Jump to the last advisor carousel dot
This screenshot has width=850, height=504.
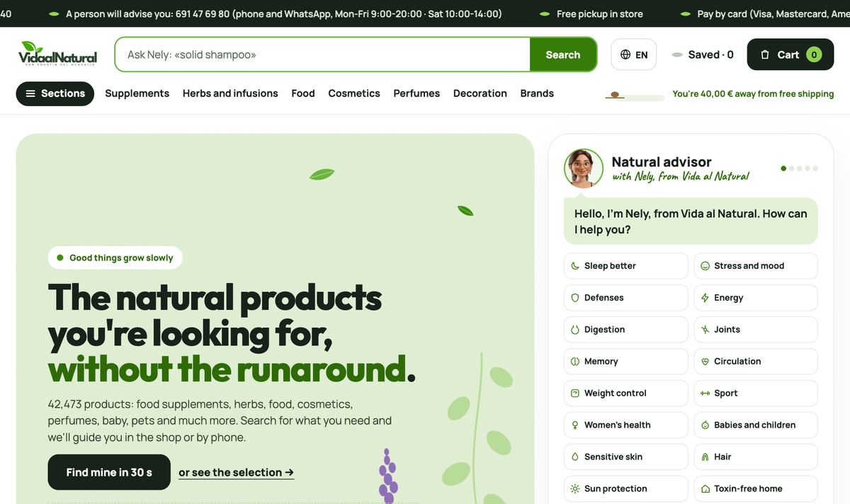815,168
